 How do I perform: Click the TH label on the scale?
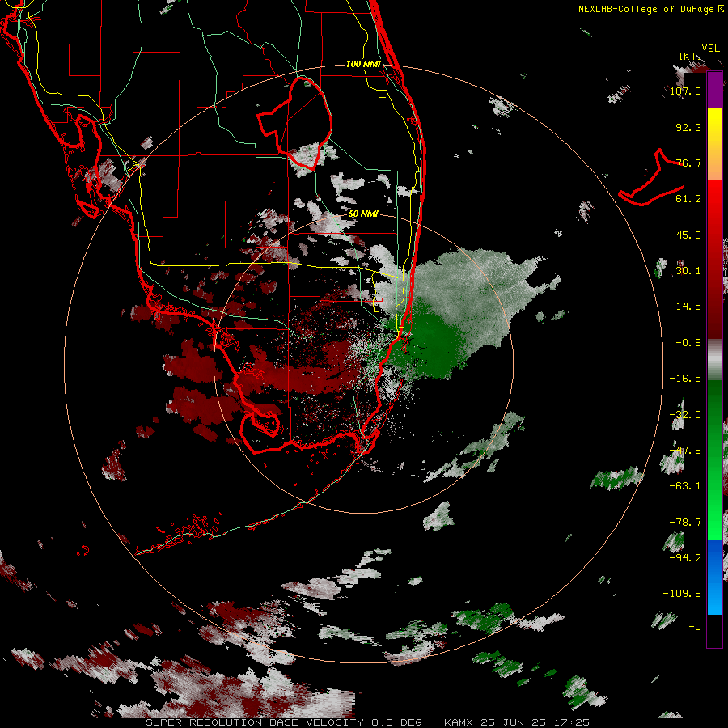coord(695,630)
